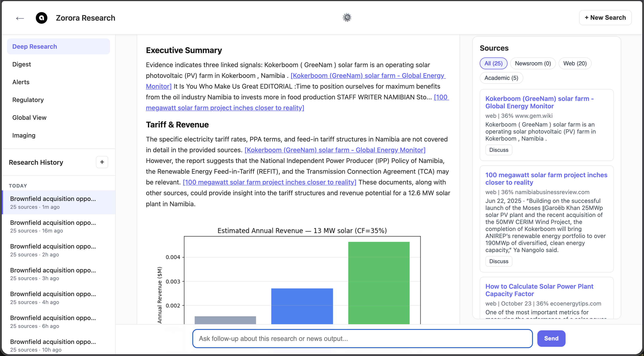Open the Kokerboom Global Energy Monitor source title
The width and height of the screenshot is (644, 356).
[x=540, y=102]
